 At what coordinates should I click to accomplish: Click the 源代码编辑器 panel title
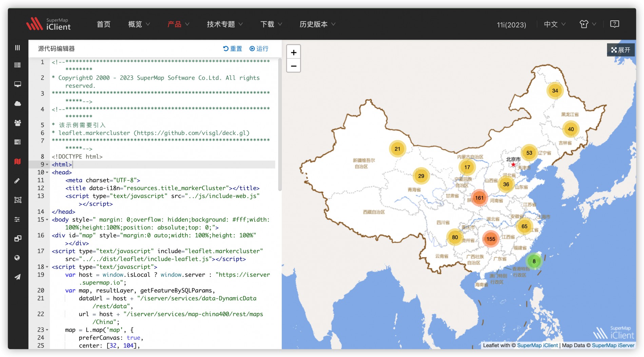(x=56, y=48)
